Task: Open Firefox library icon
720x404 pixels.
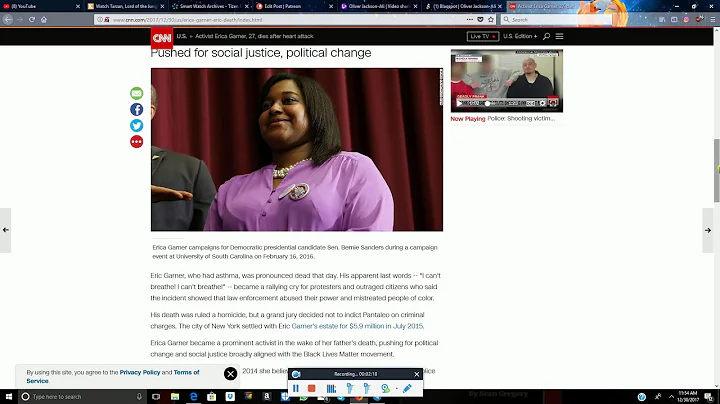Action: [x=662, y=19]
